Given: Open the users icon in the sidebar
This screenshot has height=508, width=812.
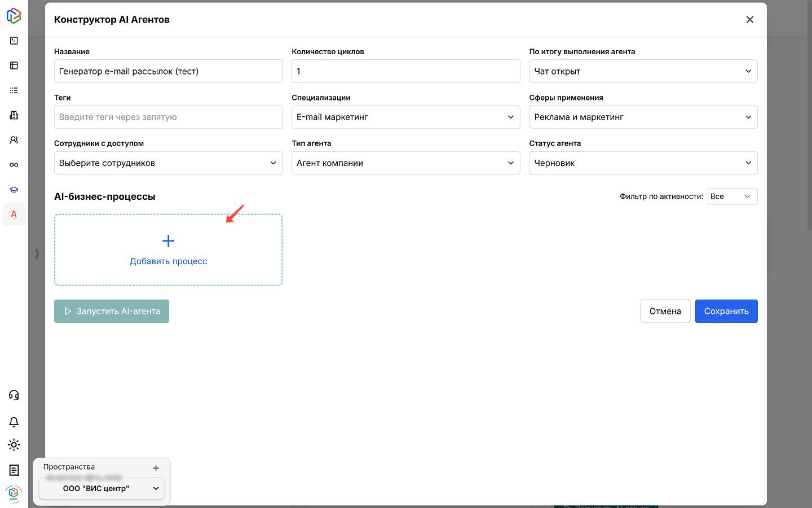Looking at the screenshot, I should 14,140.
